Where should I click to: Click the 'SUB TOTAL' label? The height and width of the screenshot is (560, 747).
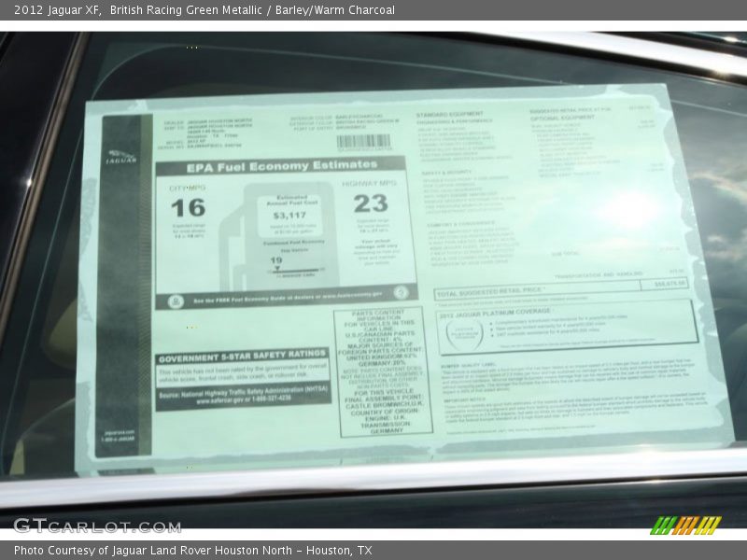566,254
